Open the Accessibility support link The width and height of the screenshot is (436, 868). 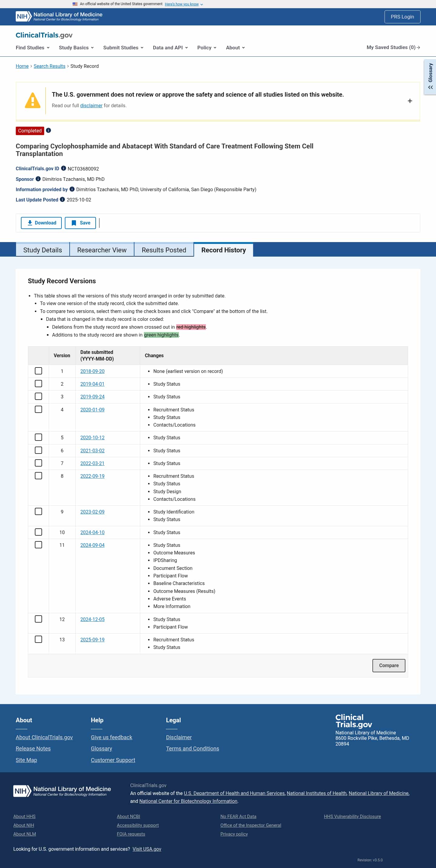(x=138, y=825)
